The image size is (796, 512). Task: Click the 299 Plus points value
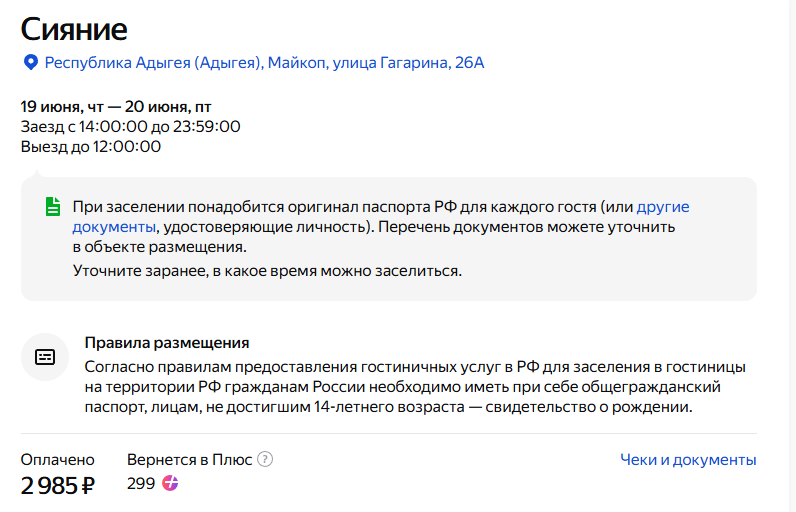(141, 484)
